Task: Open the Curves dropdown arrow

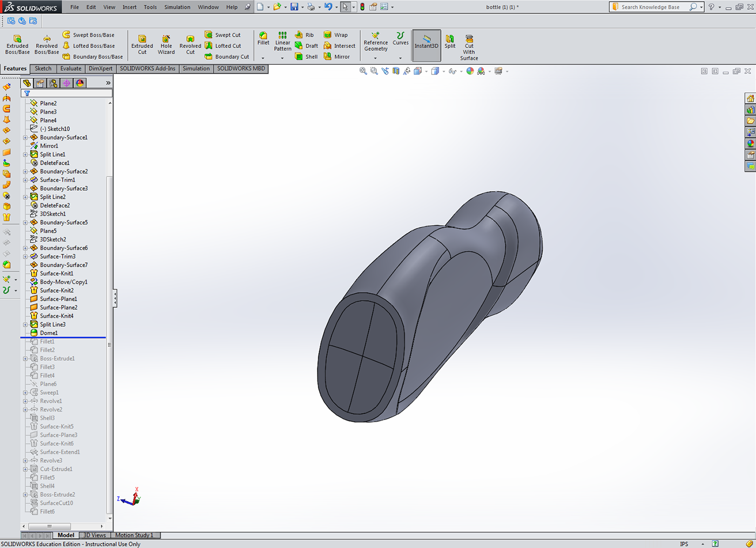Action: point(400,58)
